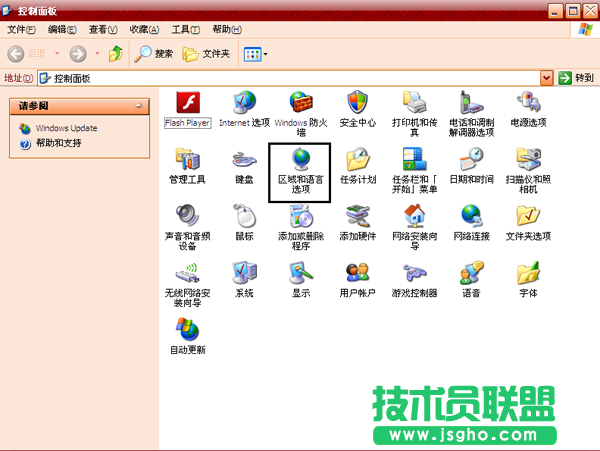Viewport: 600px width, 451px height.
Task: Open the 工具(T) menu
Action: click(186, 29)
